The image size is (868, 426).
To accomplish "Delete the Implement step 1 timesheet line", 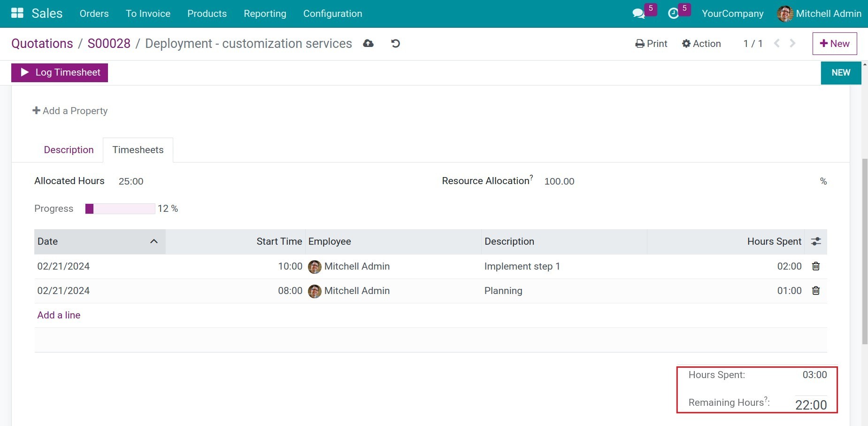I will pos(816,266).
